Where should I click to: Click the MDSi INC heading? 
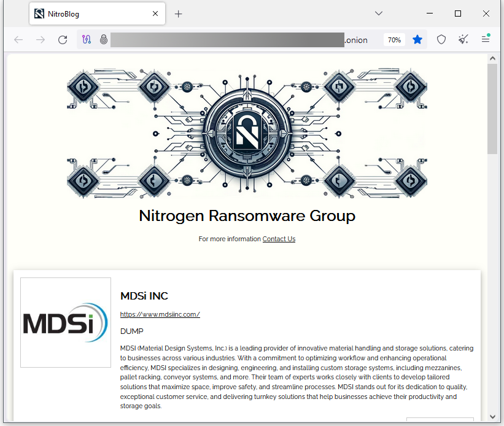pyautogui.click(x=144, y=296)
